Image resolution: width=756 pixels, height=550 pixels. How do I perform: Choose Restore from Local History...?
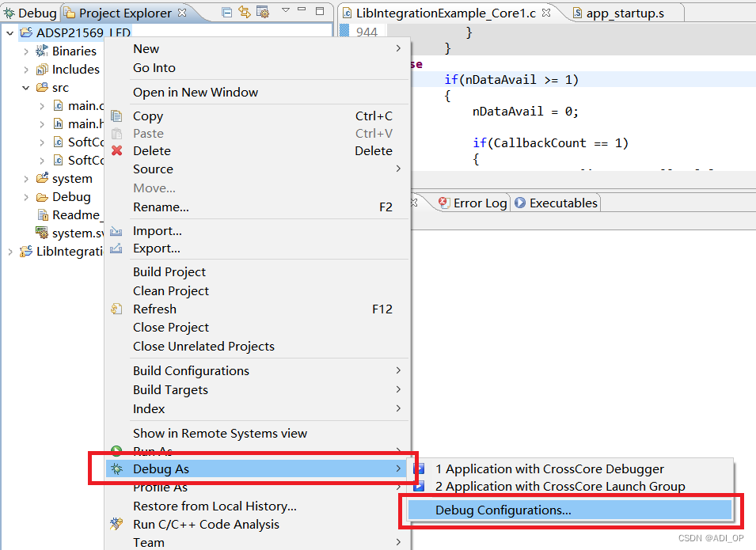tap(257, 506)
